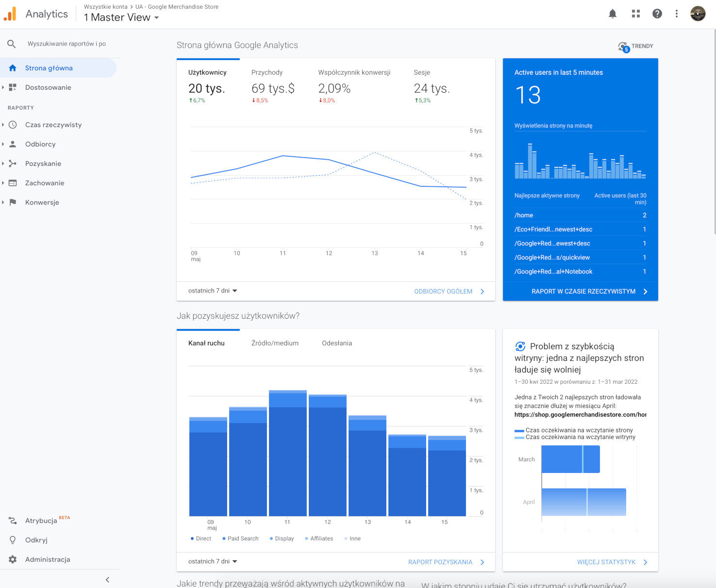Expand the Pozyskanie section arrow
716x588 pixels.
[x=3, y=163]
